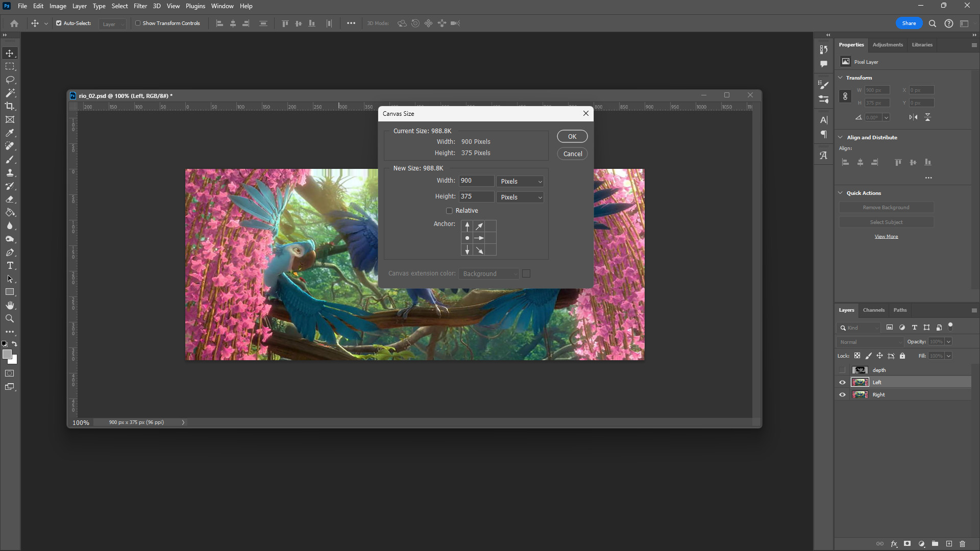Click the delete layer trash icon
Viewport: 980px width, 551px height.
pos(962,544)
